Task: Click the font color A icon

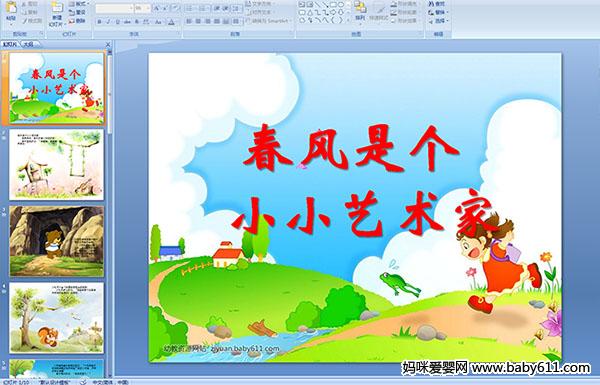Action: pyautogui.click(x=171, y=22)
